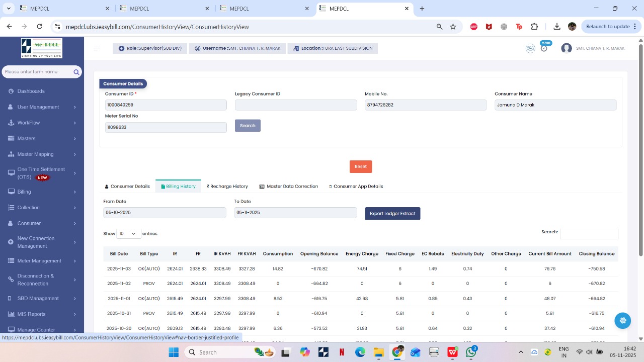Open the Dashboards sidebar item
Viewport: 644px width, 362px height.
coord(31,91)
